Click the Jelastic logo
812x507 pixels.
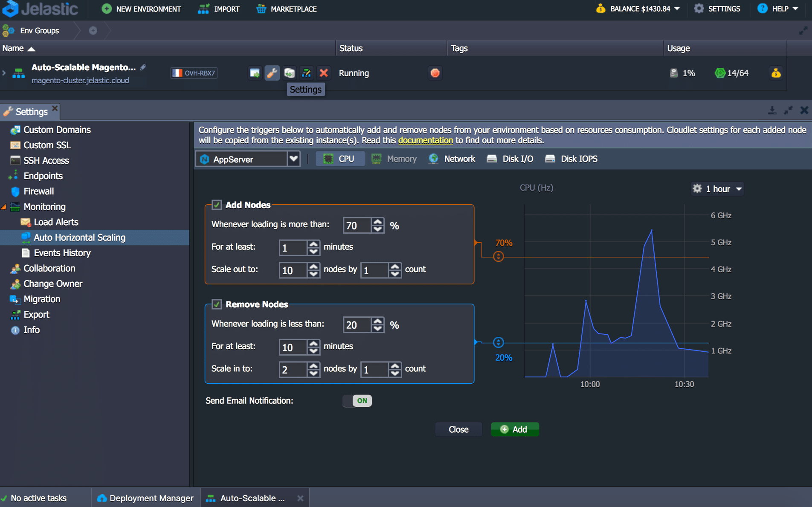pyautogui.click(x=41, y=9)
